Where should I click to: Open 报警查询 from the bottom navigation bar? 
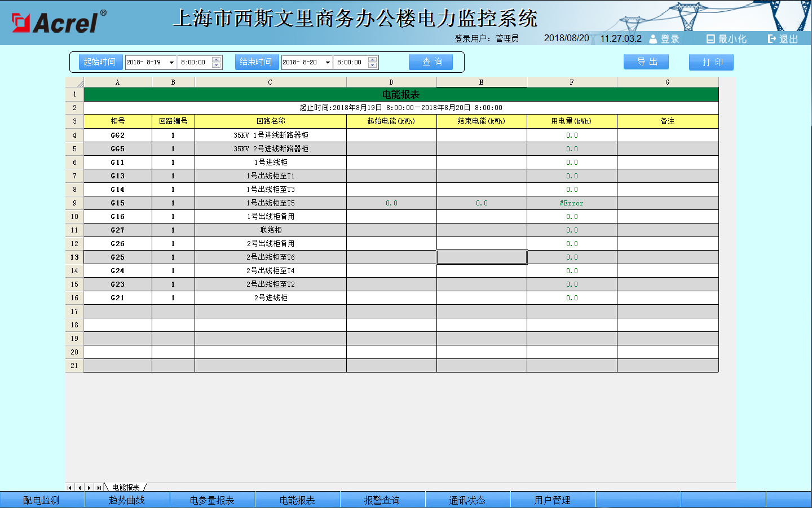click(382, 500)
